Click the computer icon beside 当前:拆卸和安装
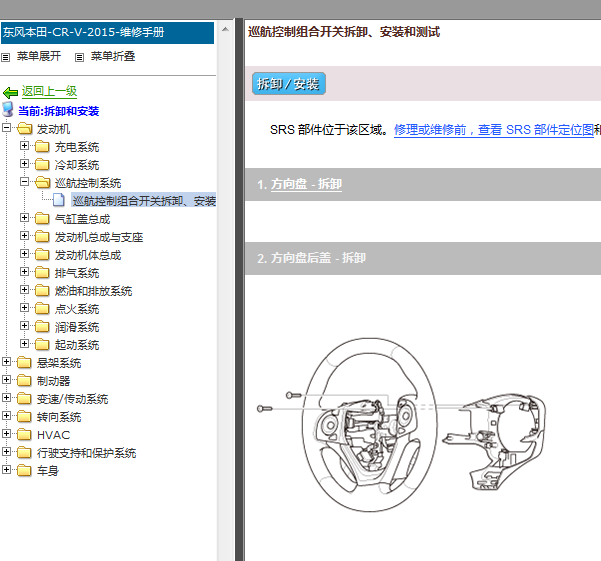The height and width of the screenshot is (561, 601). point(8,110)
